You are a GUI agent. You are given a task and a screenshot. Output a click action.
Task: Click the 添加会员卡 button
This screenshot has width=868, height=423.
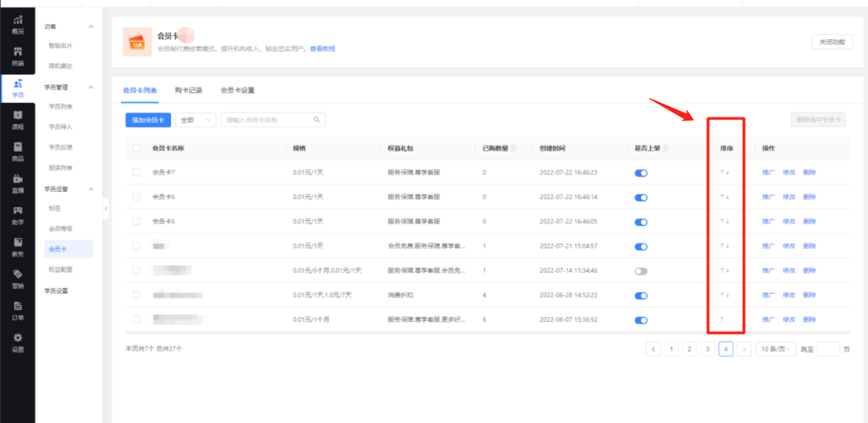148,120
